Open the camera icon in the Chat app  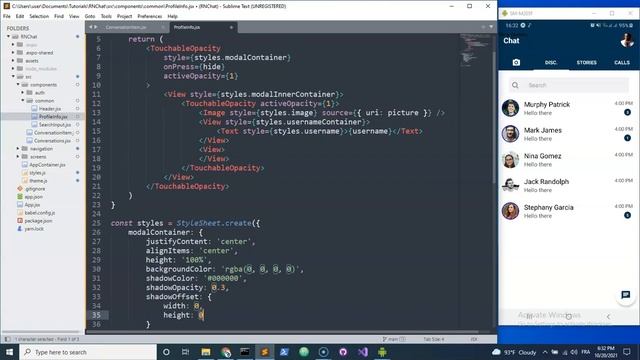coord(516,62)
